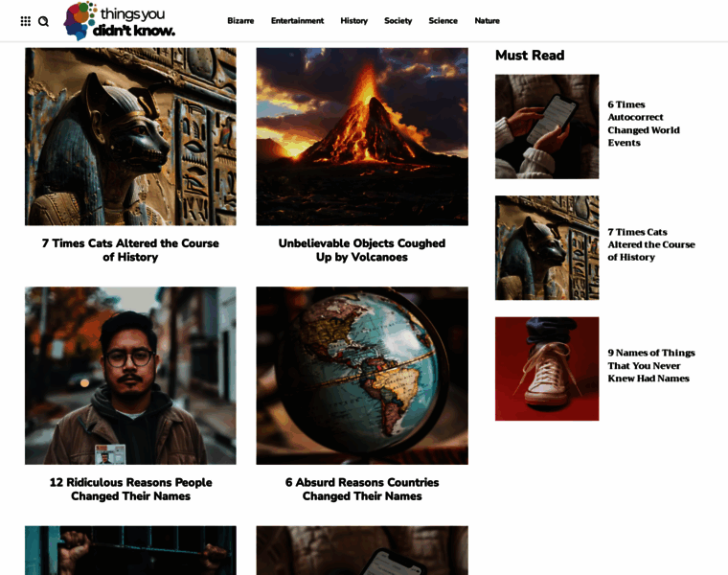
Task: Click the erupting volcano article image
Action: 362,136
